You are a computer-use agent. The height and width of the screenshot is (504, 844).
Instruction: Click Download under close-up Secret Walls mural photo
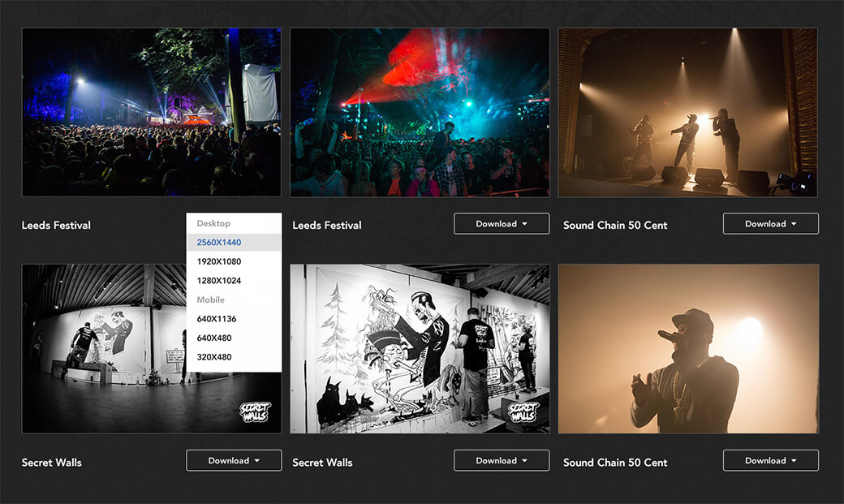[x=502, y=461]
